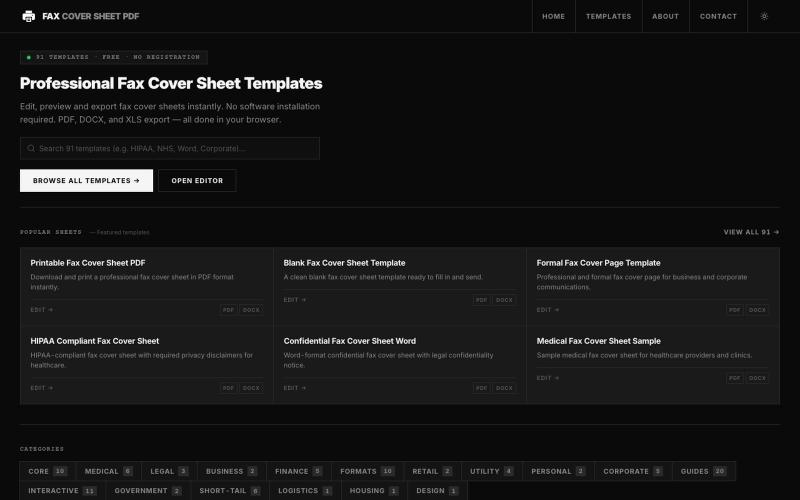800x500 pixels.
Task: Select the Business category chip
Action: tap(232, 471)
